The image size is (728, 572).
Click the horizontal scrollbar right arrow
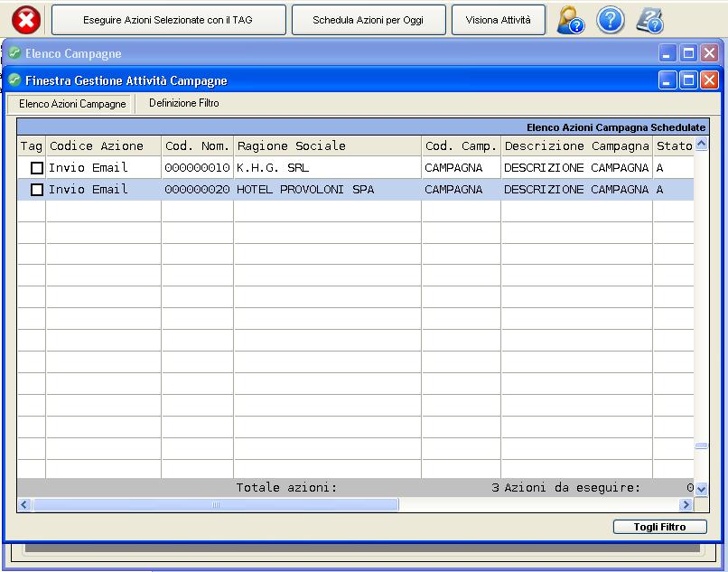coord(686,504)
